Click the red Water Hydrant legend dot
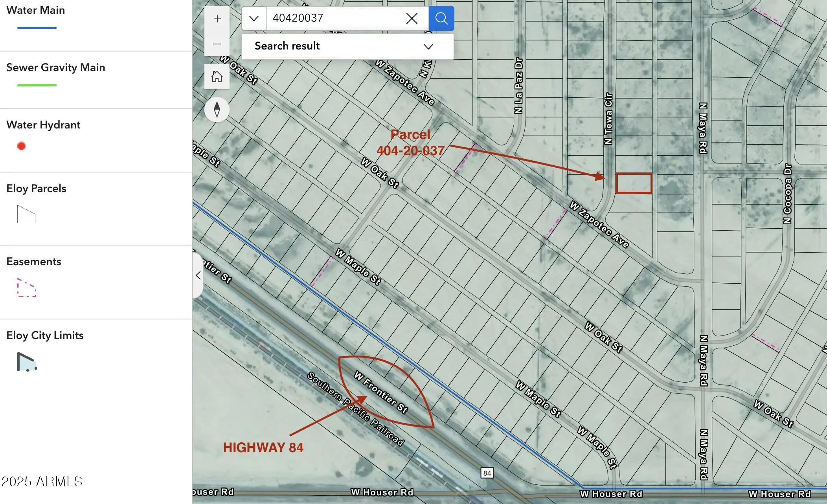Viewport: 827px width, 504px height. tap(22, 146)
